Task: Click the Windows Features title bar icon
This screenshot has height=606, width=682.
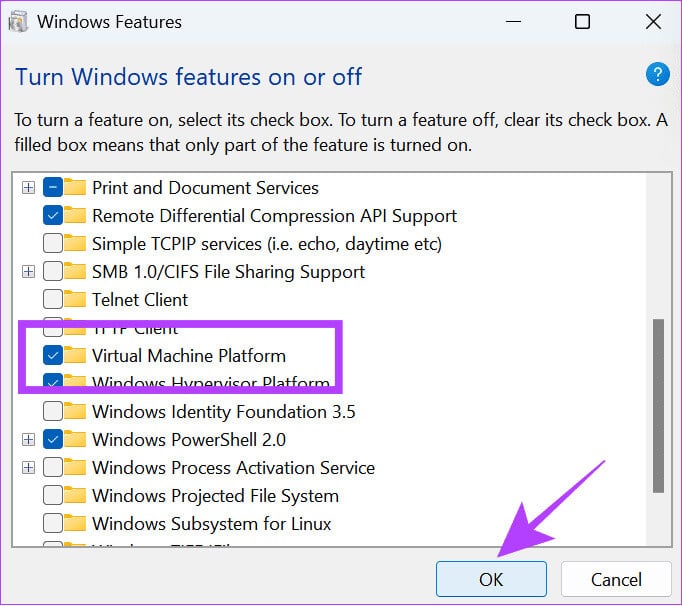Action: point(18,21)
